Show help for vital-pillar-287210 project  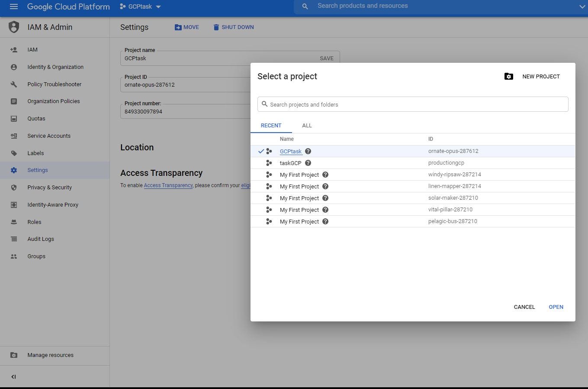click(x=325, y=210)
